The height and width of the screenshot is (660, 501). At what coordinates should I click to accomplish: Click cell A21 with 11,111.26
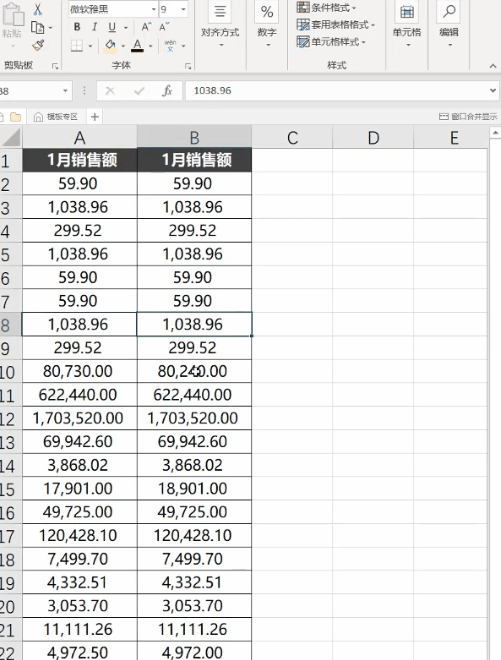[x=80, y=629]
